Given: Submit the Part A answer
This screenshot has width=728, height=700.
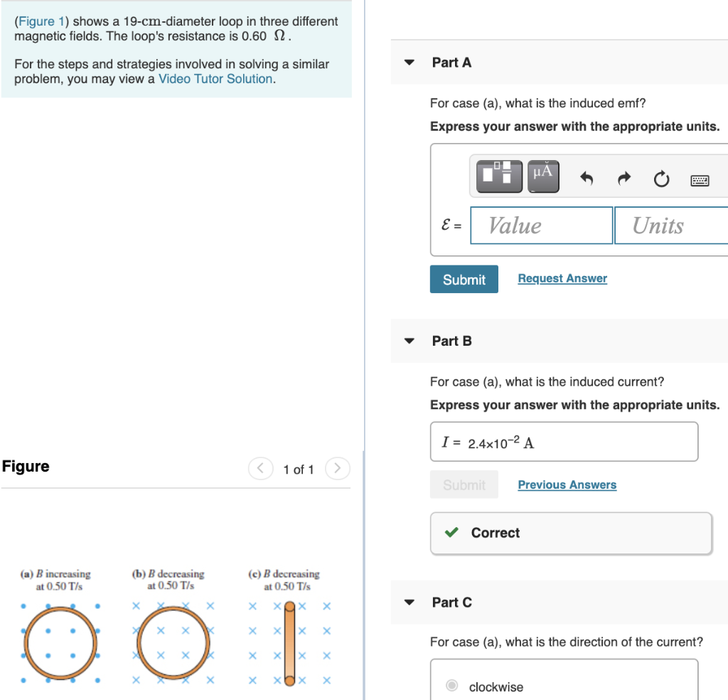Looking at the screenshot, I should pos(464,279).
